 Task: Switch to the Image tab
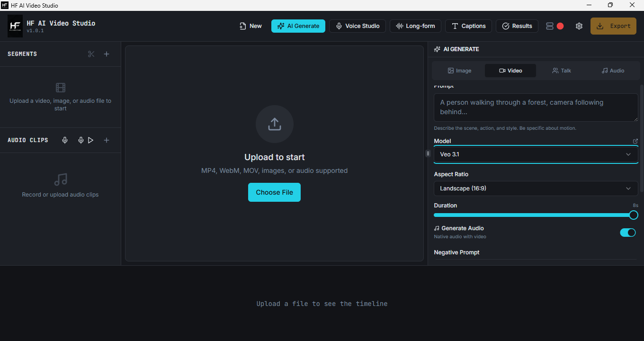point(459,71)
